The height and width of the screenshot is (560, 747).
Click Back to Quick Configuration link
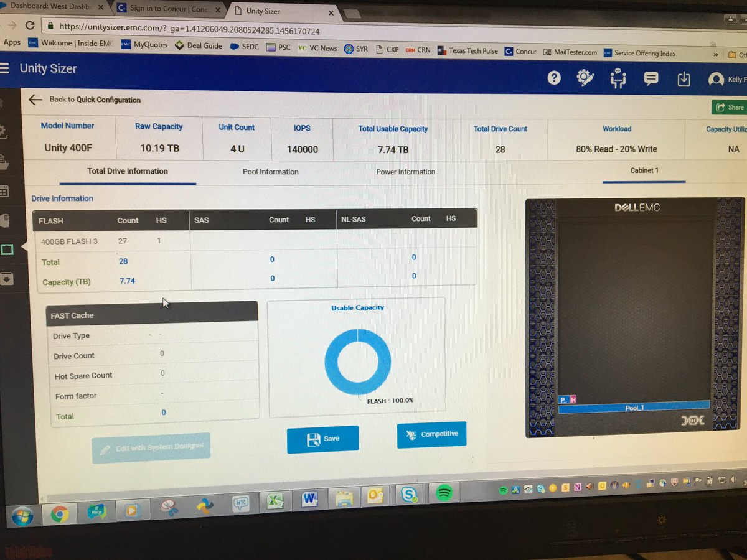pos(95,100)
